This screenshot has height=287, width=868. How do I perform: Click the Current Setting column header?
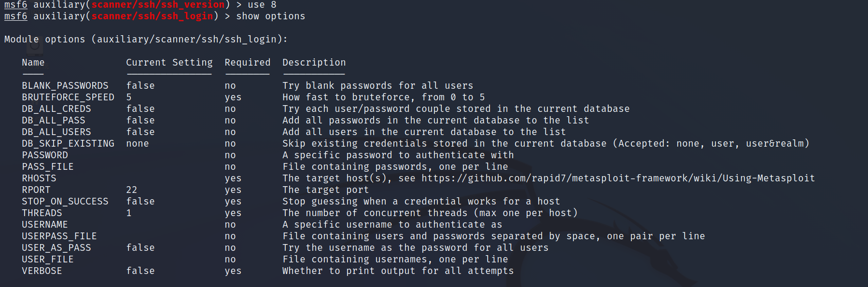click(x=169, y=63)
